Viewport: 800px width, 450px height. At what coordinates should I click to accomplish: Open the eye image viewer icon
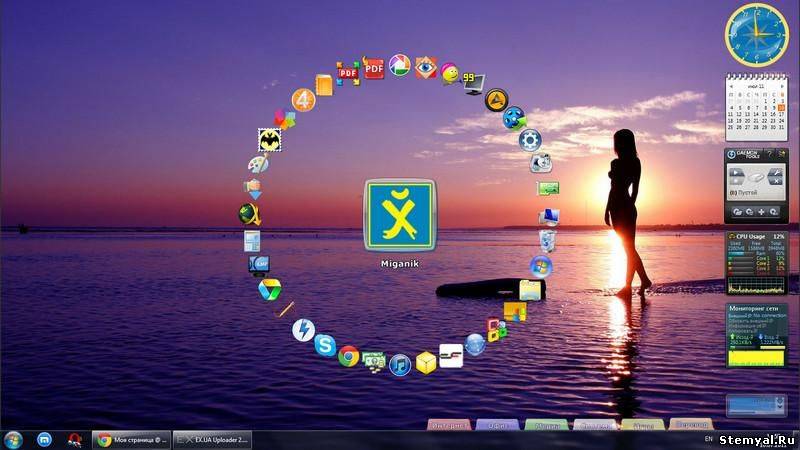coord(426,67)
